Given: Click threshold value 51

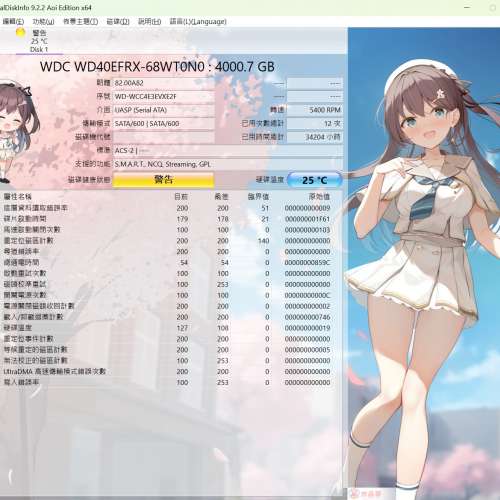Looking at the screenshot, I should (x=265, y=208).
